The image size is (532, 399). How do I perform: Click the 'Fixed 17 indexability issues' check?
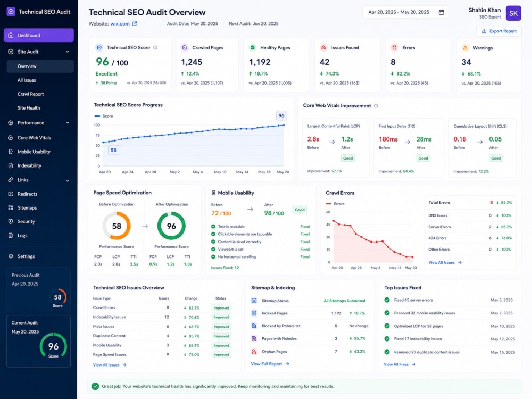[x=387, y=338]
